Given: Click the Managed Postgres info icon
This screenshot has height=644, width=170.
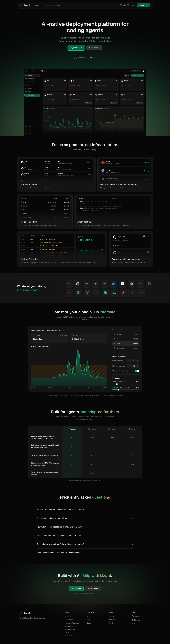Looking at the screenshot, I should pyautogui.click(x=127, y=371).
